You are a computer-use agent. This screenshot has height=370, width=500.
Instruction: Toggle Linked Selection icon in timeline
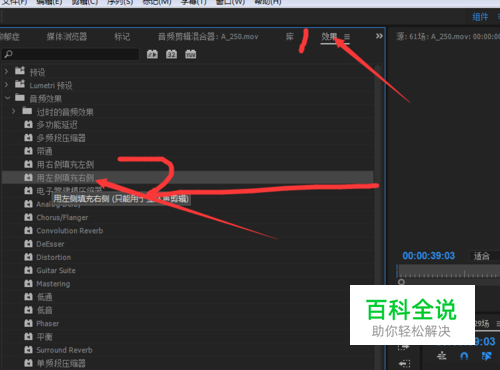(x=486, y=356)
